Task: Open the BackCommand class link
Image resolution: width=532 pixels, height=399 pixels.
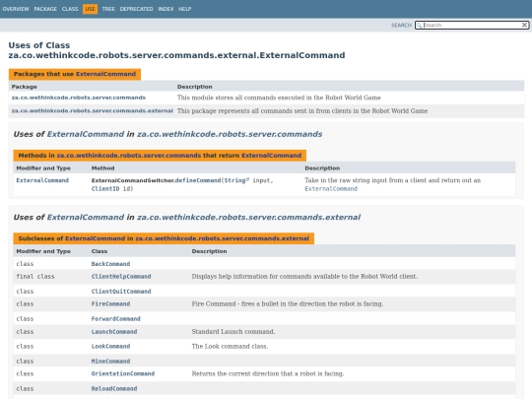Action: tap(110, 264)
